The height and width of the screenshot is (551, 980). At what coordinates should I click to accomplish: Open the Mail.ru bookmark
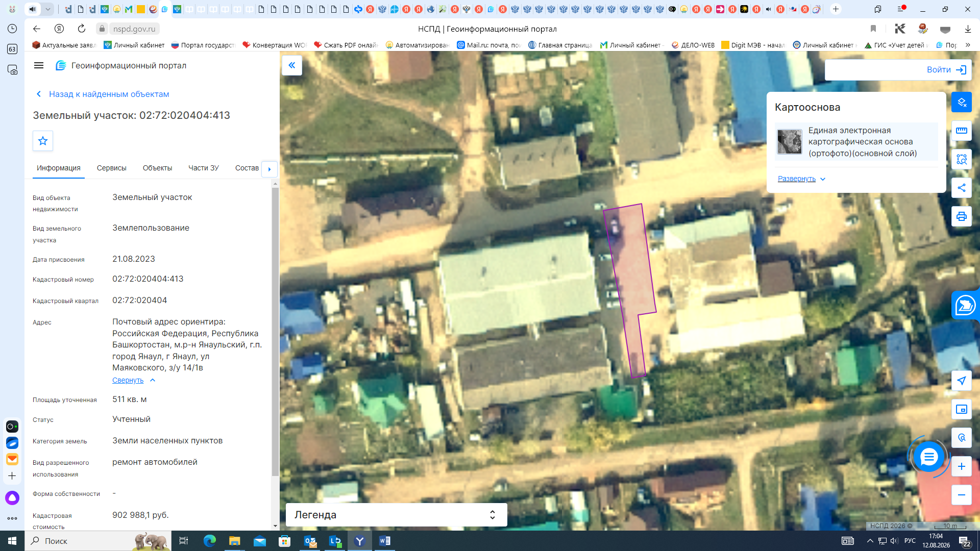[x=488, y=45]
